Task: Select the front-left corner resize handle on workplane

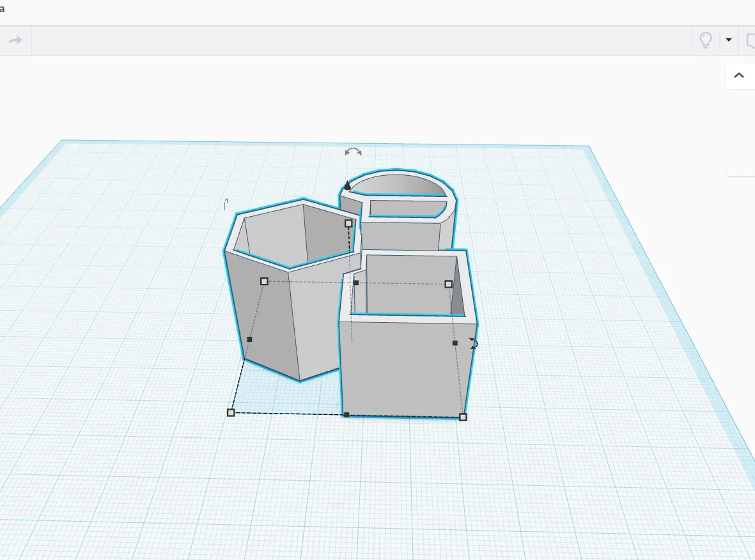Action: pos(231,413)
